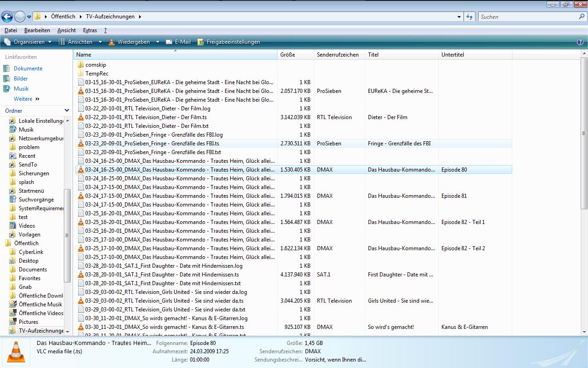The image size is (588, 368).
Task: Select VLC icon of First Daughter .ts file
Action: [x=81, y=275]
